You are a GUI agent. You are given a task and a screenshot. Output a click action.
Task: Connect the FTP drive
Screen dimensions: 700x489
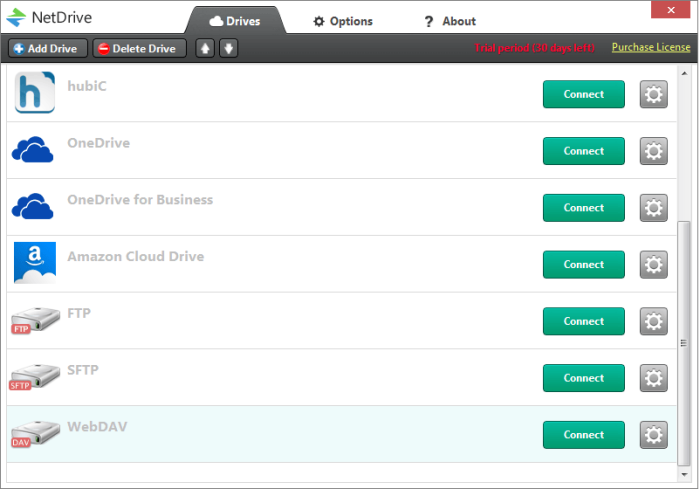(x=584, y=321)
